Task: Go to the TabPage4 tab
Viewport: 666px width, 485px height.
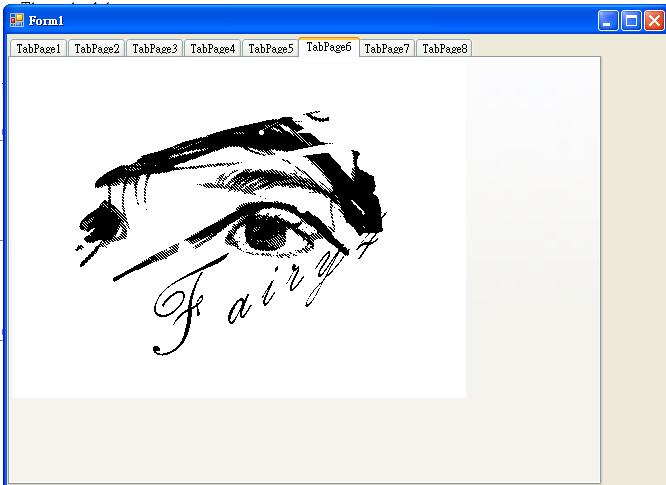Action: pyautogui.click(x=212, y=48)
